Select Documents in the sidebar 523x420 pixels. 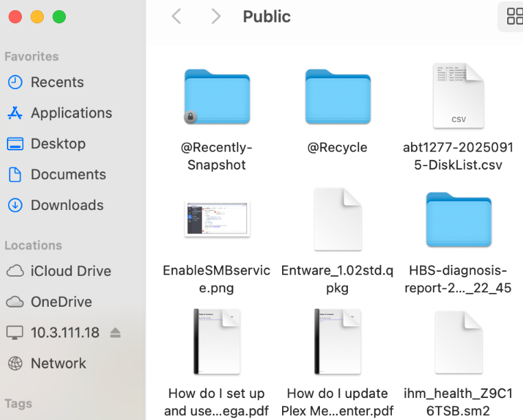tap(68, 175)
